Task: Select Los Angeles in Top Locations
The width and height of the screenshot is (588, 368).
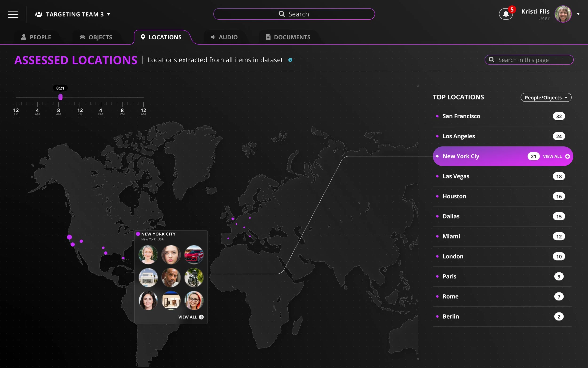Action: pyautogui.click(x=502, y=136)
